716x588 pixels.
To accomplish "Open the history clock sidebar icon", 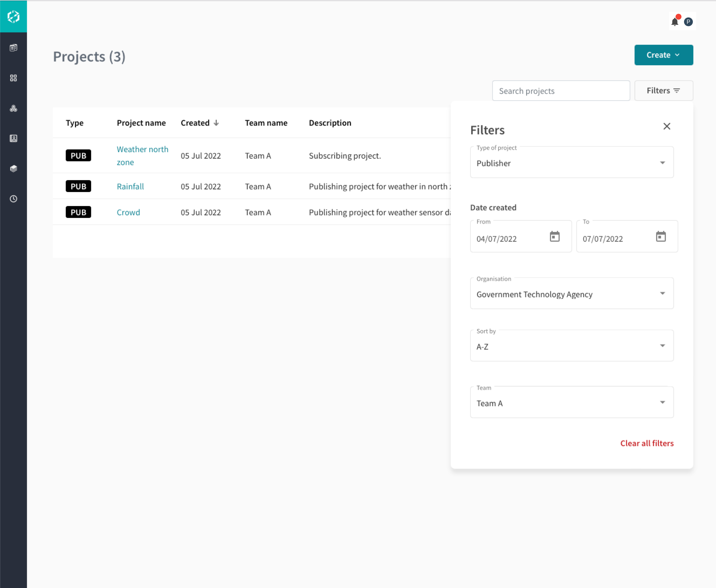I will tap(13, 199).
